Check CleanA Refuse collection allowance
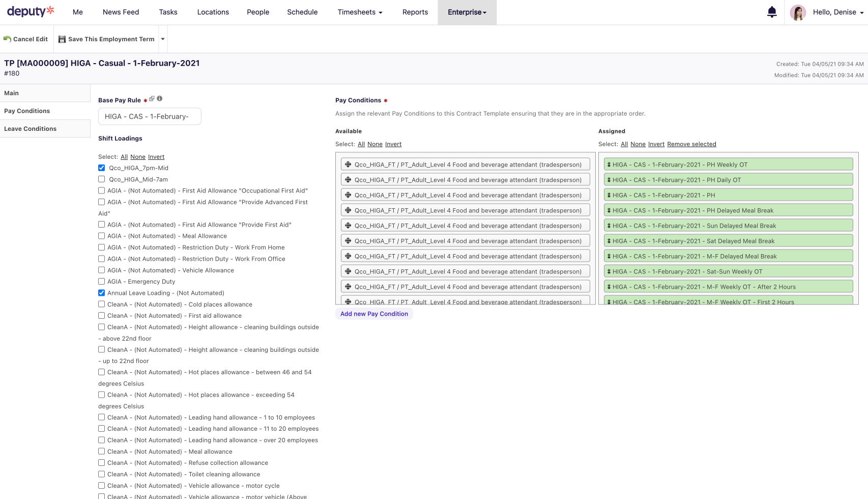 (102, 462)
